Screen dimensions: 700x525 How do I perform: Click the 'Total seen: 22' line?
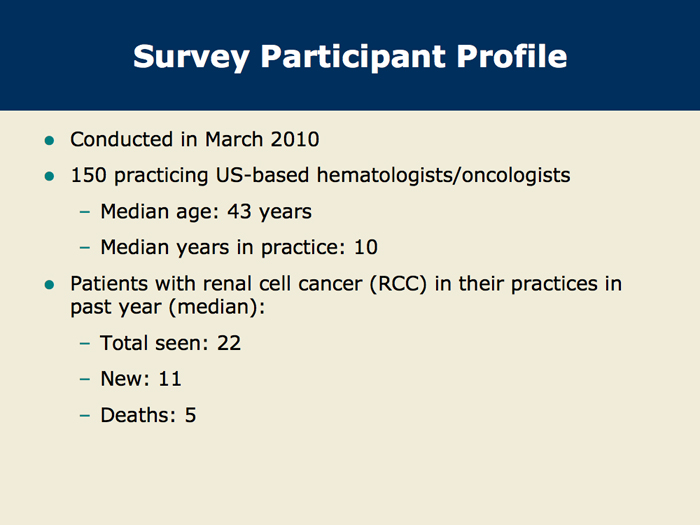[171, 343]
